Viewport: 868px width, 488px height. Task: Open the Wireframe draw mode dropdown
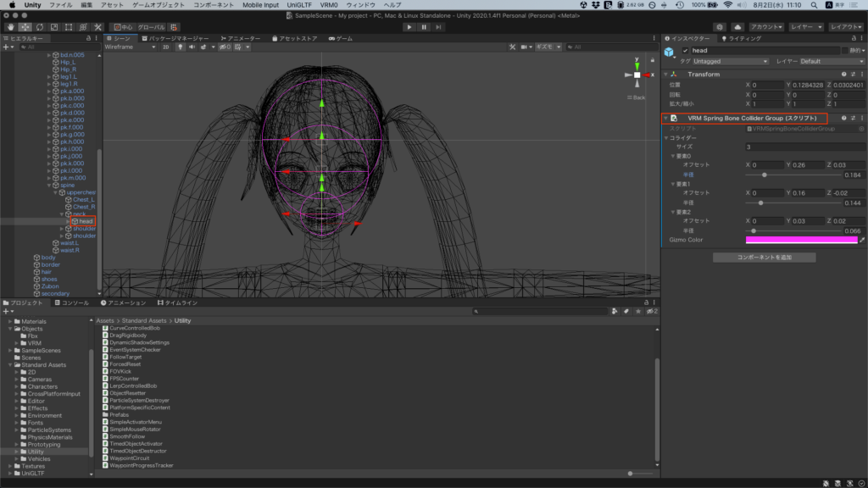tap(130, 47)
